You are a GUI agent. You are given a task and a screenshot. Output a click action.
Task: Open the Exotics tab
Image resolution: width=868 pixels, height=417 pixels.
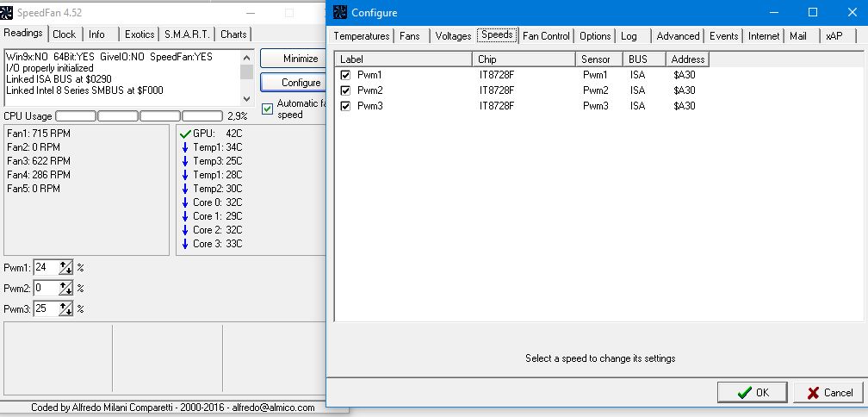(139, 34)
